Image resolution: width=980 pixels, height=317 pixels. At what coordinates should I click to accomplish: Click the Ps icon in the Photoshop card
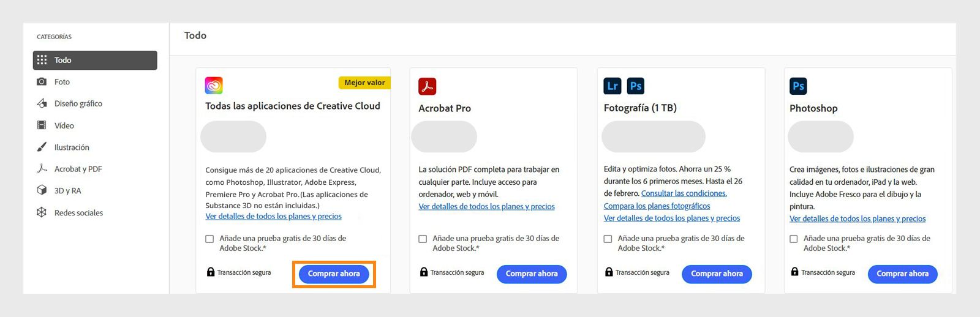pos(798,86)
